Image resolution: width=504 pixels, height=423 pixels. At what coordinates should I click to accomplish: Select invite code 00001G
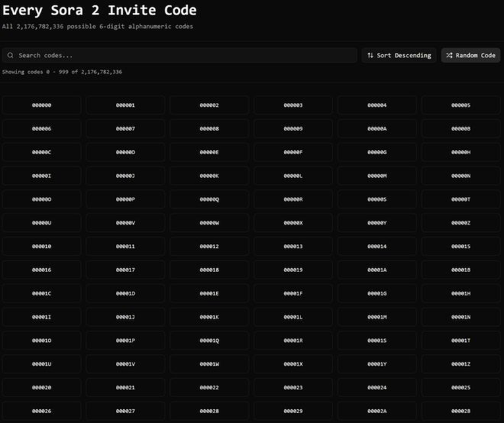click(377, 293)
